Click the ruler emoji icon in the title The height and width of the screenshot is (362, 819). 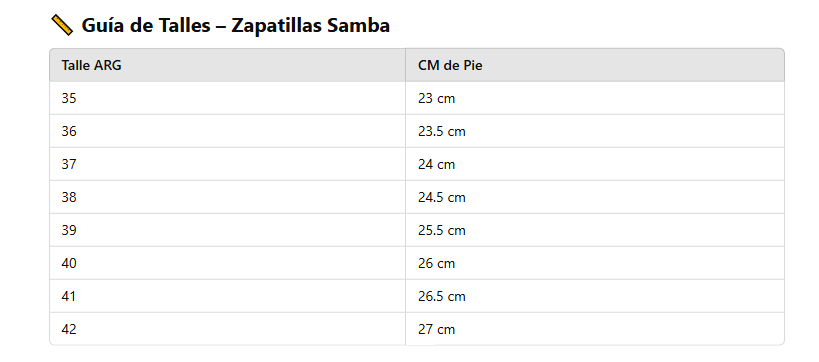(62, 25)
